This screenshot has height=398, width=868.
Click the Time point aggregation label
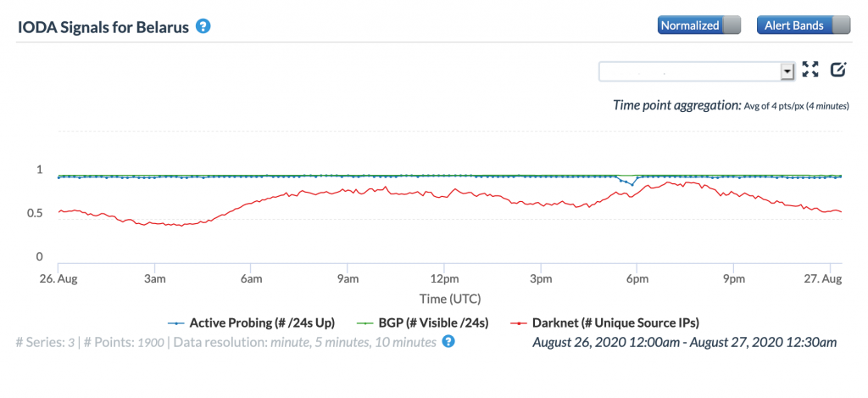point(676,105)
